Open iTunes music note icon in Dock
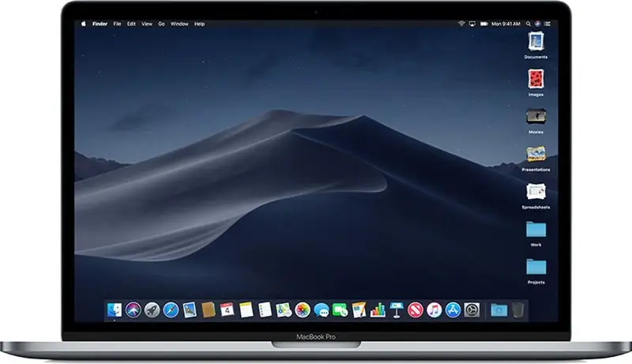The width and height of the screenshot is (632, 364). click(x=434, y=310)
